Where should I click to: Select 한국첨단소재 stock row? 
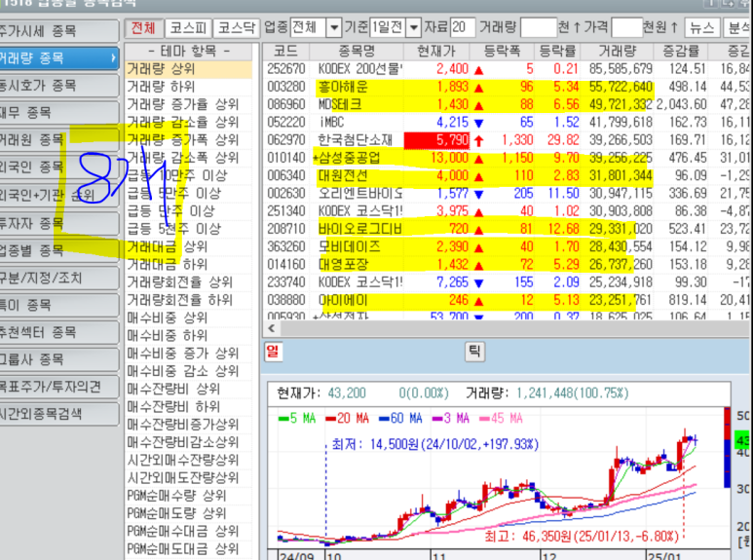(506, 140)
